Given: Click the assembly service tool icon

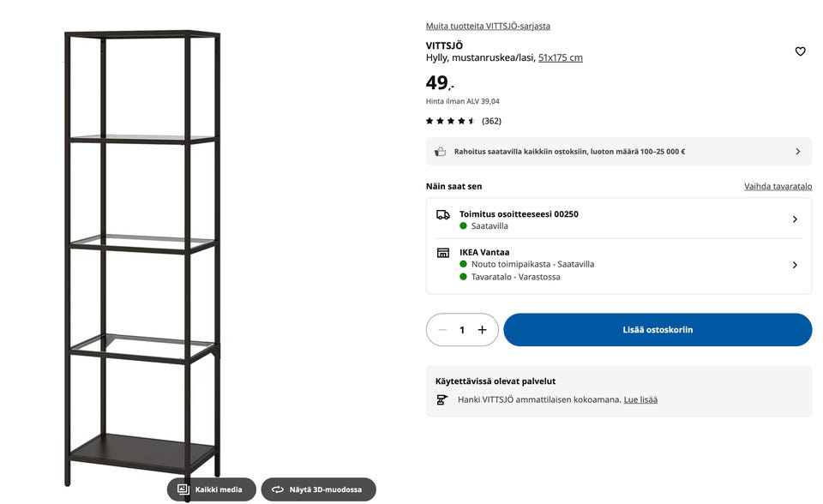Looking at the screenshot, I should coord(442,399).
